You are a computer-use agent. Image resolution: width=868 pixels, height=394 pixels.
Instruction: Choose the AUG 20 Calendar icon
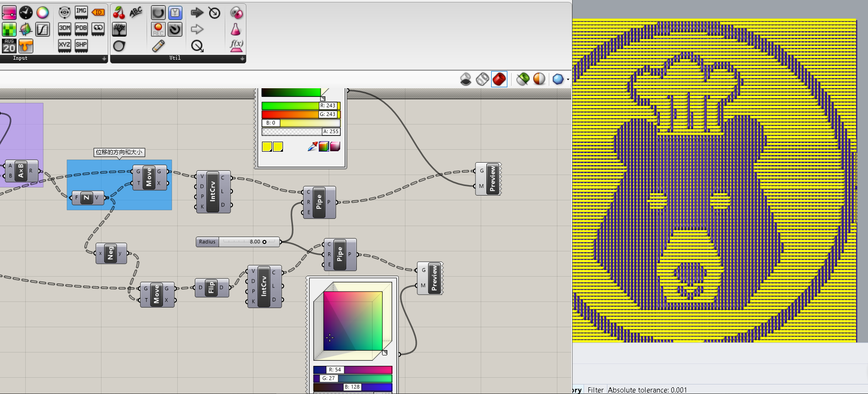[9, 46]
